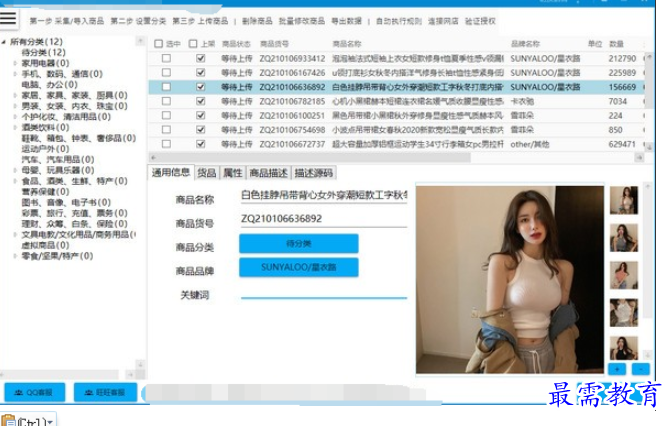Click 导出数据 in toolbar

pyautogui.click(x=346, y=21)
